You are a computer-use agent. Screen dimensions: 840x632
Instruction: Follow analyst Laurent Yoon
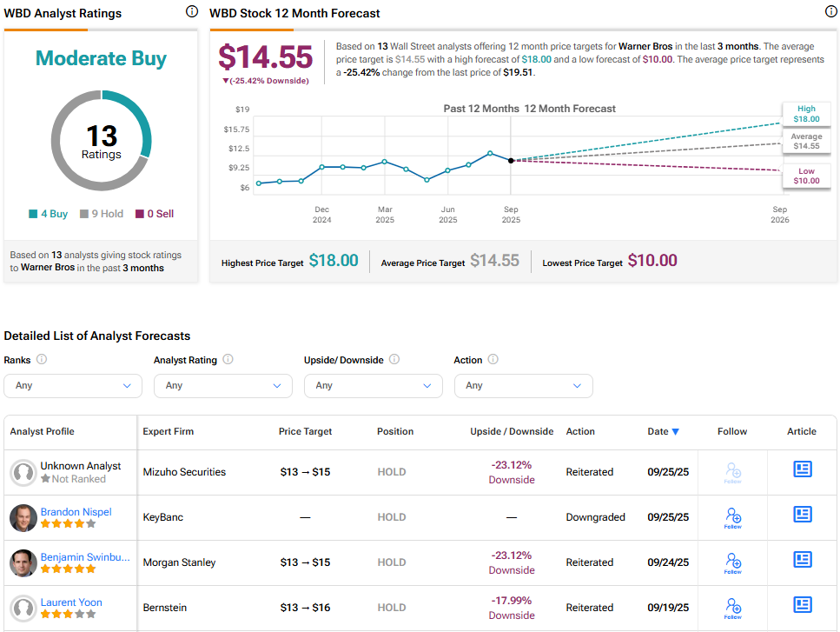click(733, 608)
